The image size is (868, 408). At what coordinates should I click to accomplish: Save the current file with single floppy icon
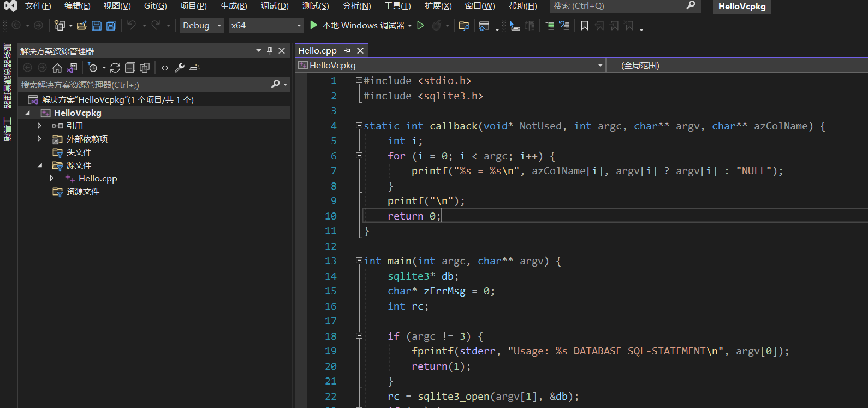[97, 25]
